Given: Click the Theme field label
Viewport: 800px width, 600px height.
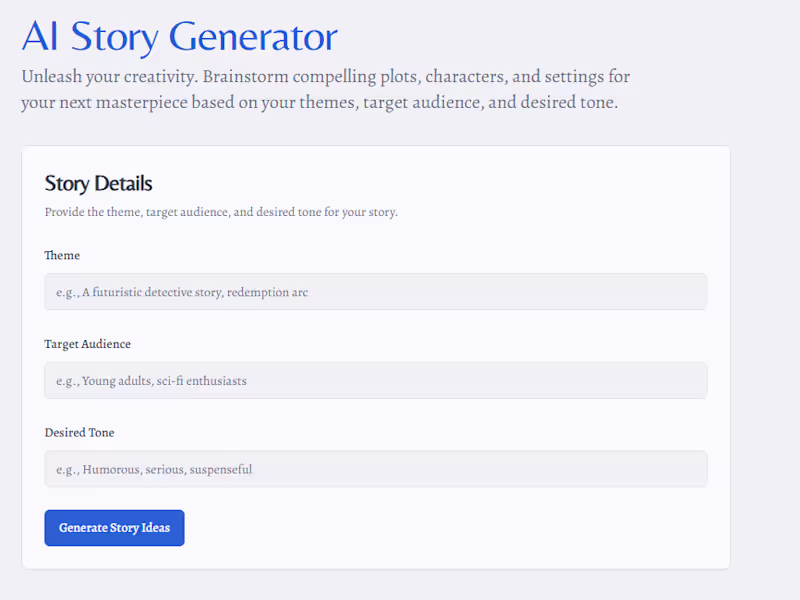Looking at the screenshot, I should point(62,256).
